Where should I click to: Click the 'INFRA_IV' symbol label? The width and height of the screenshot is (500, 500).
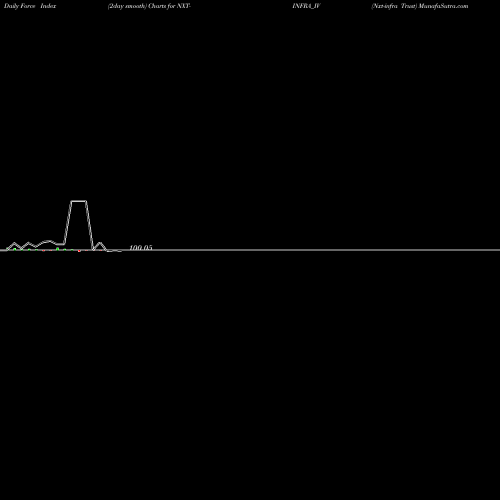pos(306,6)
